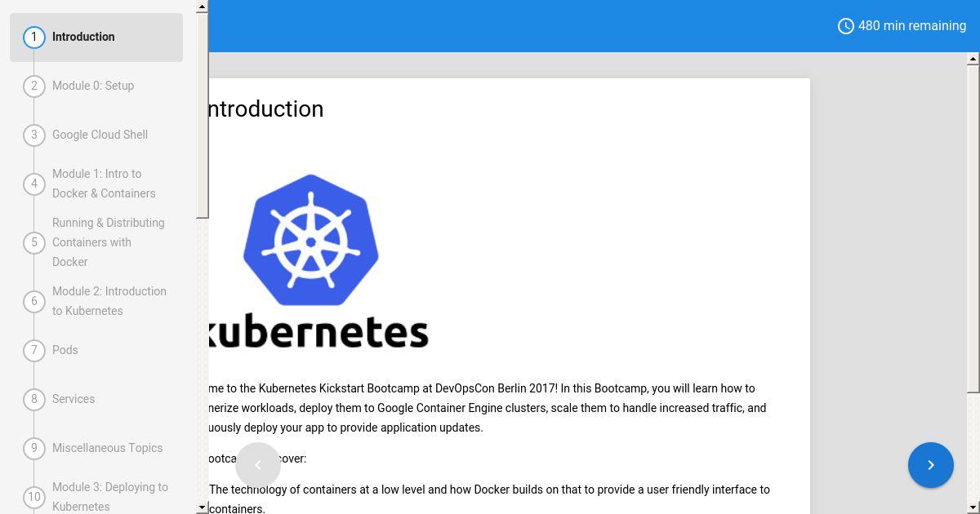
Task: Go to the next step with blue arrow
Action: [931, 465]
